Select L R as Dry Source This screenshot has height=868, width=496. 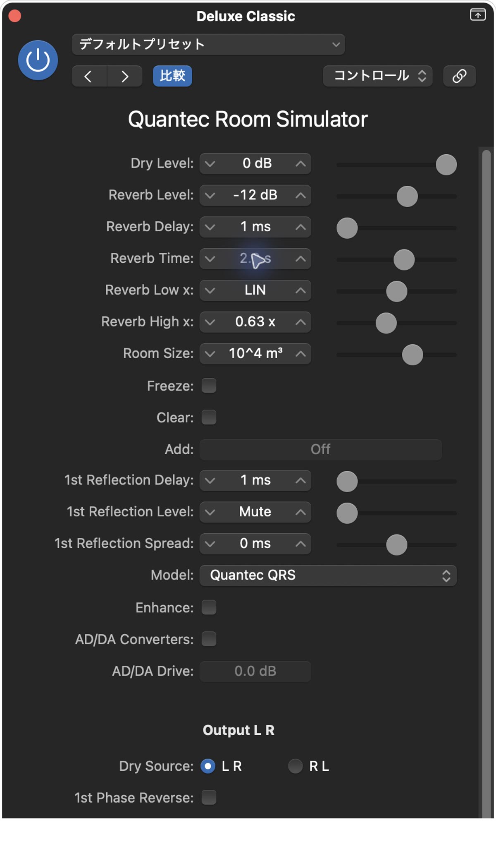click(208, 766)
